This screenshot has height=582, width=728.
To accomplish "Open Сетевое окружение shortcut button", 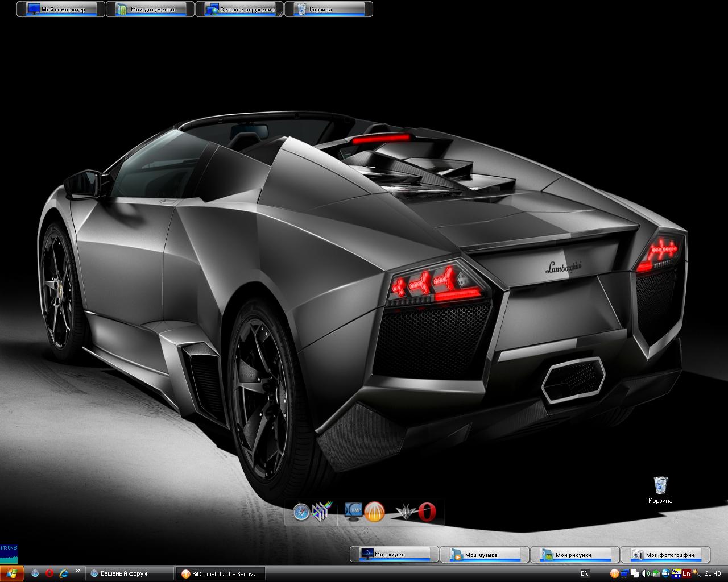I will pos(239,9).
